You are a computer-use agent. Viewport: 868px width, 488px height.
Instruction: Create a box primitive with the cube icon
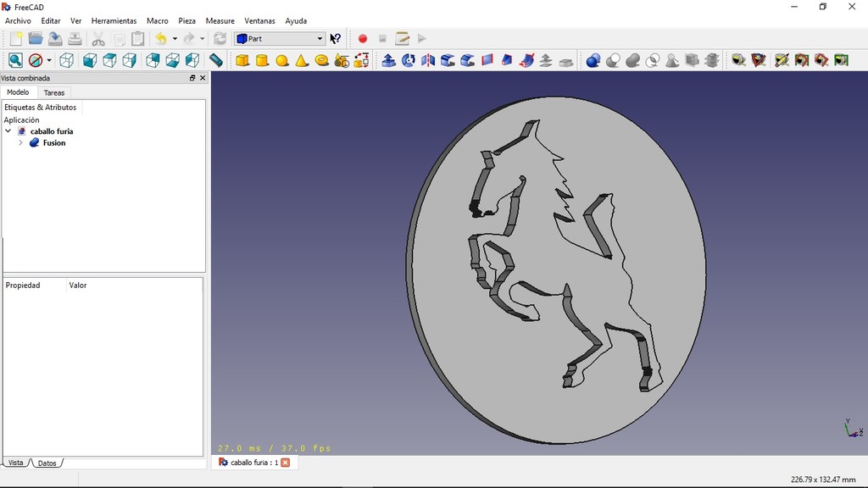click(x=242, y=60)
